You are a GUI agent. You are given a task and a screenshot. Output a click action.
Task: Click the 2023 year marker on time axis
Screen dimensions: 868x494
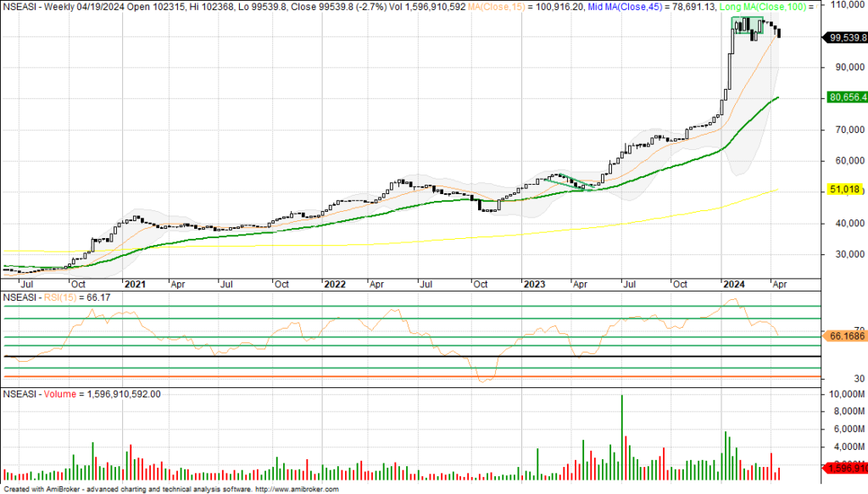pos(534,284)
